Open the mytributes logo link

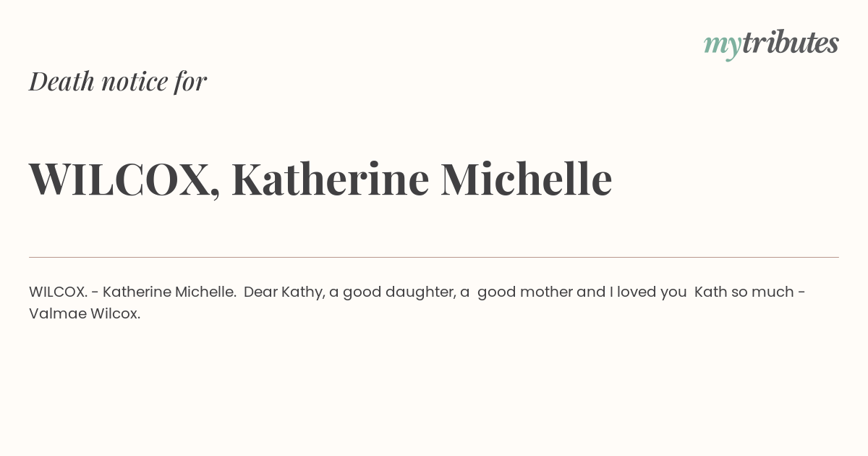(771, 44)
